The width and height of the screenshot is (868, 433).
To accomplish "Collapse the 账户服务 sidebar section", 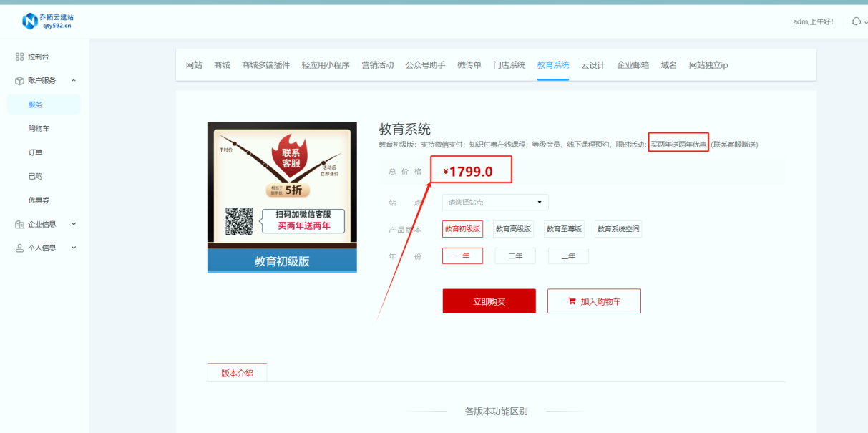I will 74,81.
